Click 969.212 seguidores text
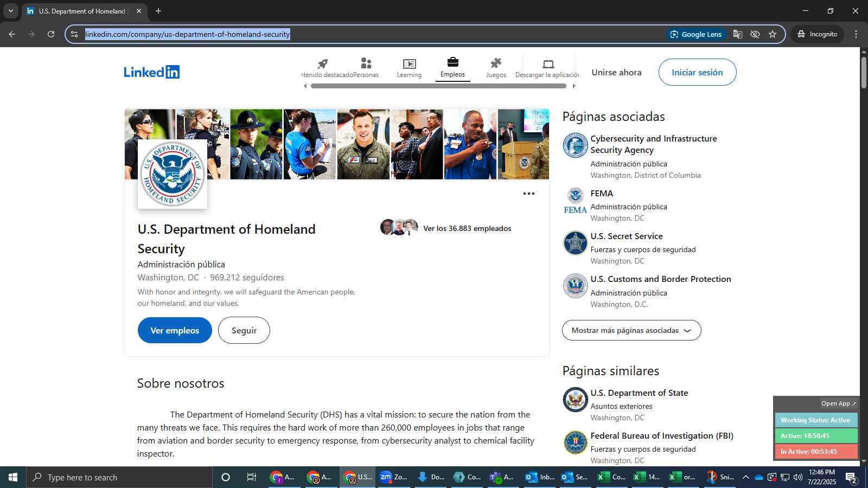Viewport: 868px width, 488px height. (x=247, y=277)
